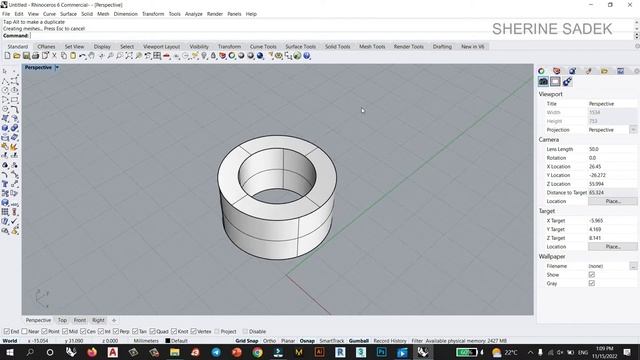This screenshot has height=360, width=640.
Task: Open the Windows Start menu
Action: coord(9,352)
